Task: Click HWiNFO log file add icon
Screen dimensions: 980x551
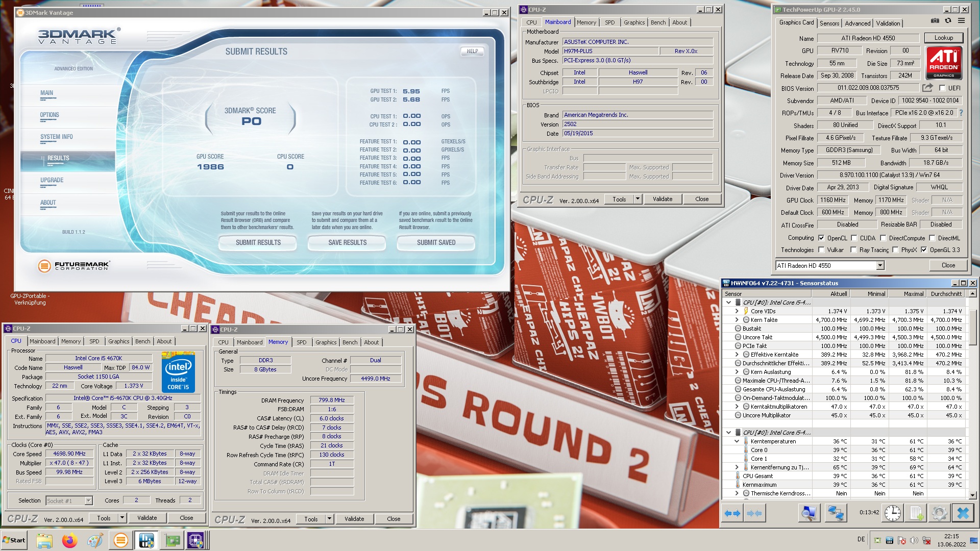Action: (916, 513)
